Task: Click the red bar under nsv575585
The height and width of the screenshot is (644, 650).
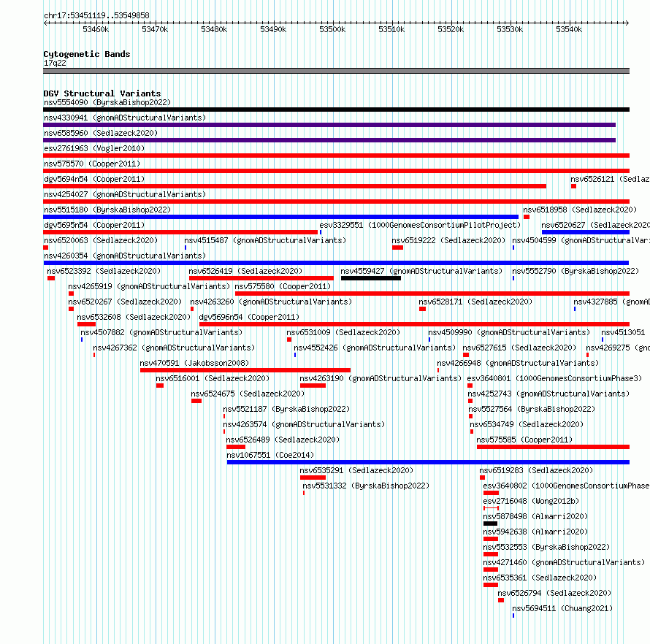Action: click(x=553, y=447)
